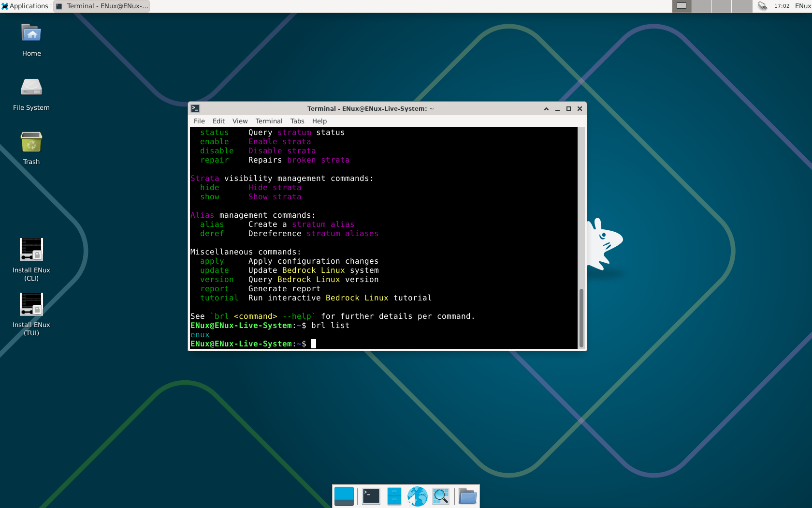812x508 pixels.
Task: Switch to first workspace in pager
Action: 681,6
